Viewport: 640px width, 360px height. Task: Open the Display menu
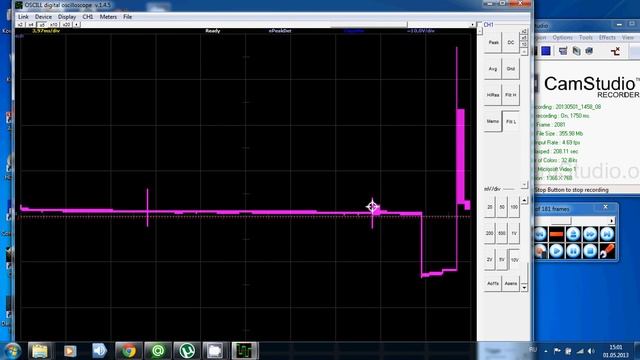[x=67, y=17]
